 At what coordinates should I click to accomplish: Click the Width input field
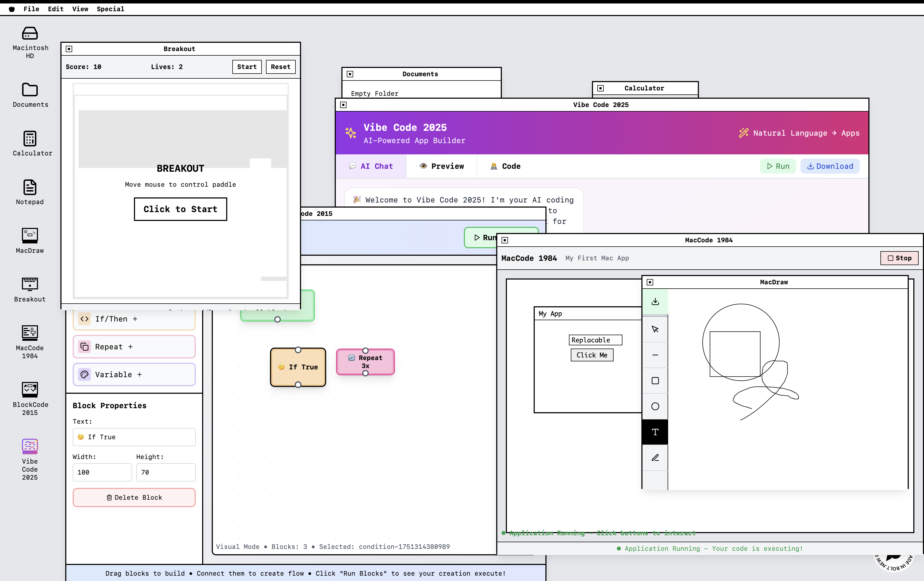(102, 472)
